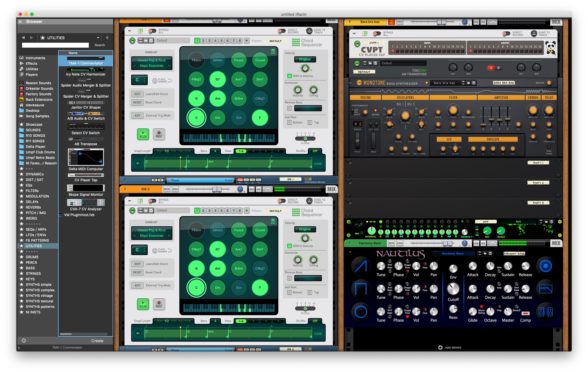The image size is (588, 373).
Task: Check Remove Bass box in upper sequencer
Action: pyautogui.click(x=289, y=108)
